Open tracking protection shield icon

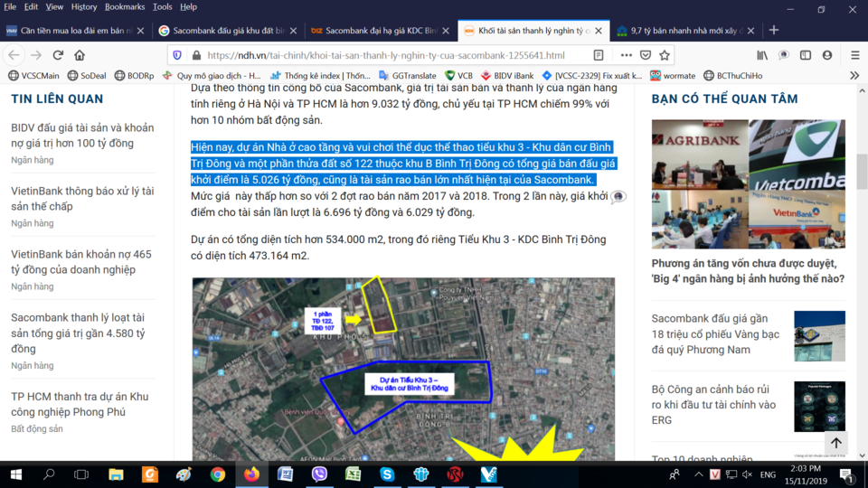pos(177,55)
